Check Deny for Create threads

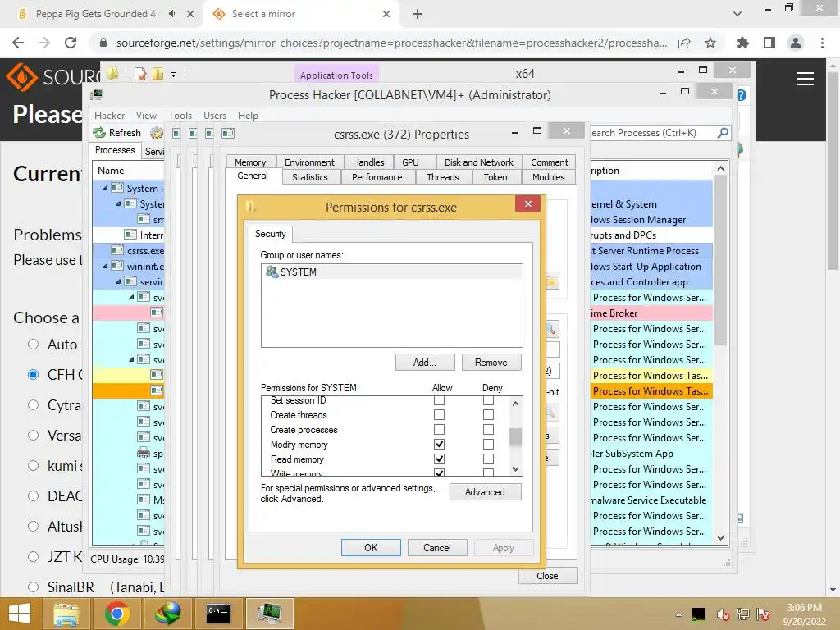[488, 414]
